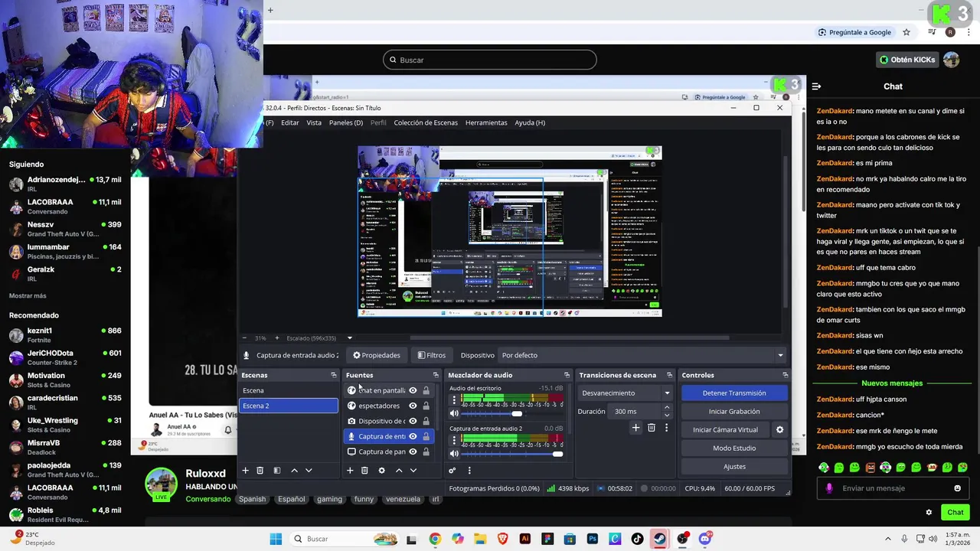Open Ajustes in OBS controls
Viewport: 980px width, 551px height.
734,466
